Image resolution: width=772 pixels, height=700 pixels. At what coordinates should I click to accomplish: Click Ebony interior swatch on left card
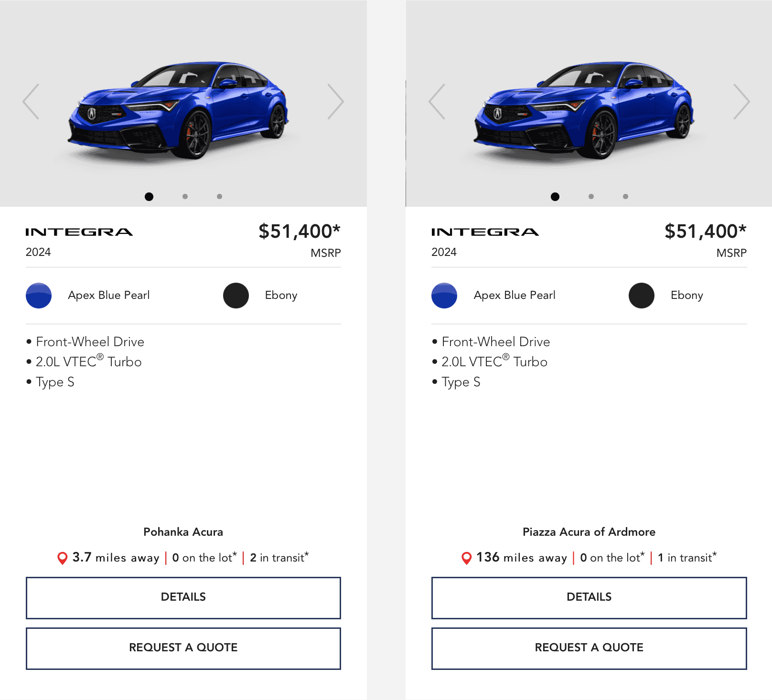236,296
